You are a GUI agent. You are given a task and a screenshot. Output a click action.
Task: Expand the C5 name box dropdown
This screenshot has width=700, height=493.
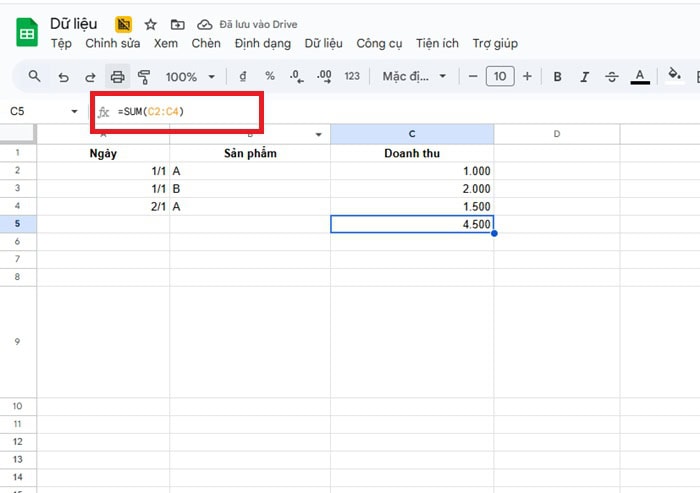74,111
